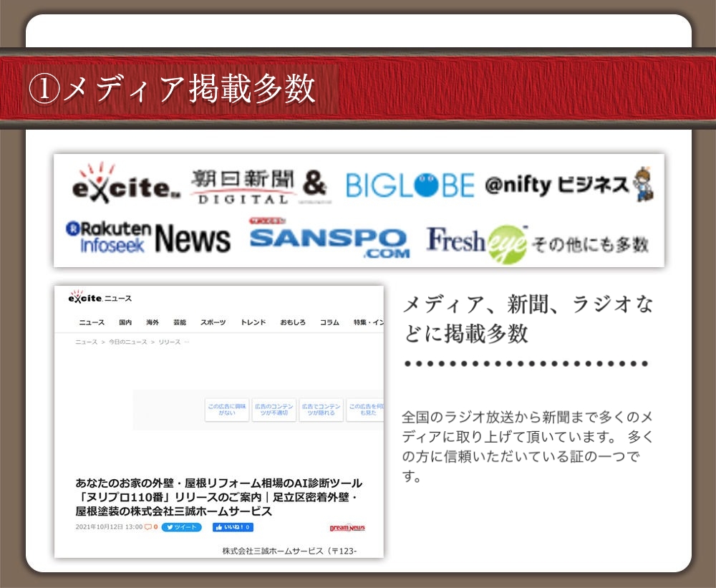716x588 pixels.
Task: Click the @nifty ビジネス logo
Action: pyautogui.click(x=569, y=185)
